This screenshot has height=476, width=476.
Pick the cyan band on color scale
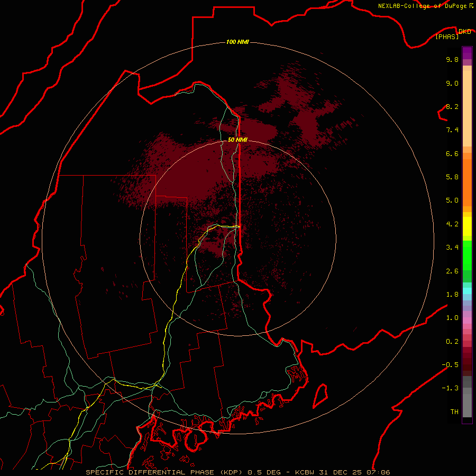pyautogui.click(x=467, y=290)
